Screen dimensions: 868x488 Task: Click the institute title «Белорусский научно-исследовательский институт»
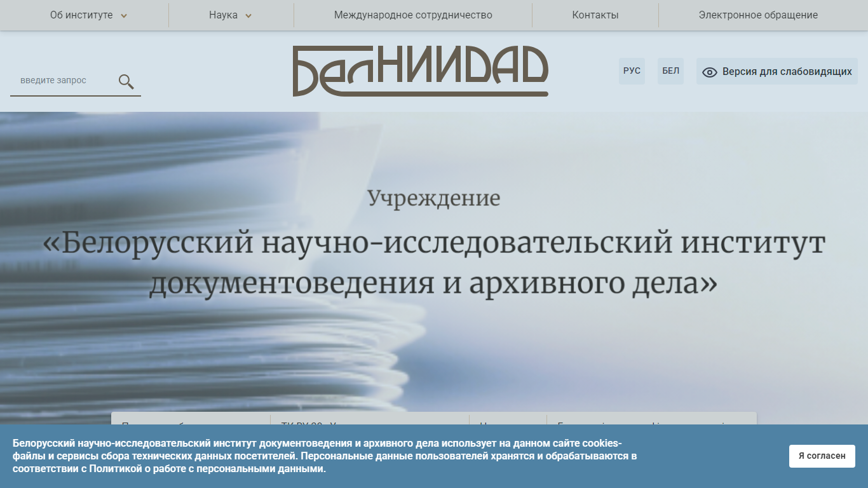coord(434,243)
